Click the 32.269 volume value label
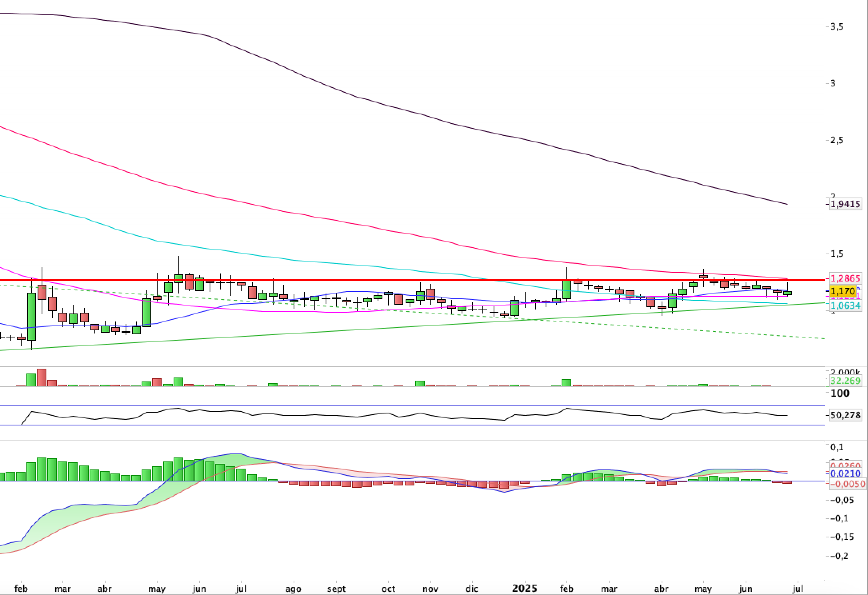868x595 pixels. (x=846, y=381)
